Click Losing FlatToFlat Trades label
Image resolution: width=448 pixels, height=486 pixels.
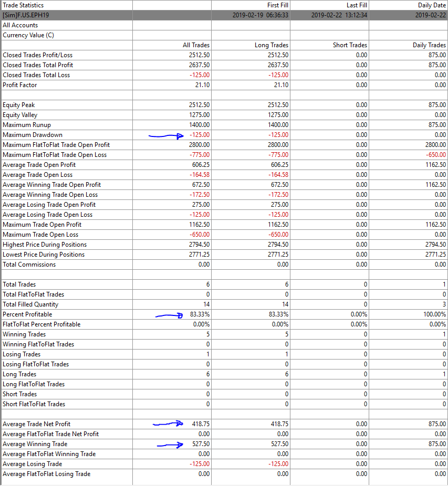click(36, 364)
